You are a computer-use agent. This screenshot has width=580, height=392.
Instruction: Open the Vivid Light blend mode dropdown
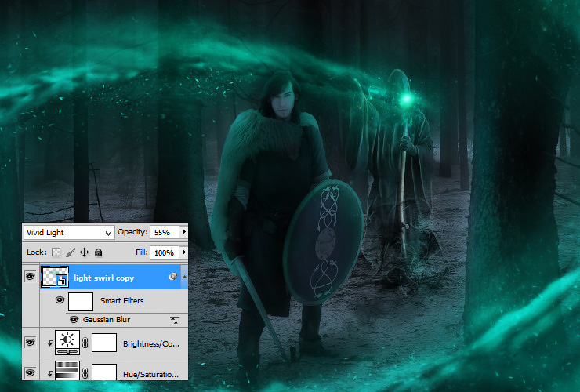[68, 233]
